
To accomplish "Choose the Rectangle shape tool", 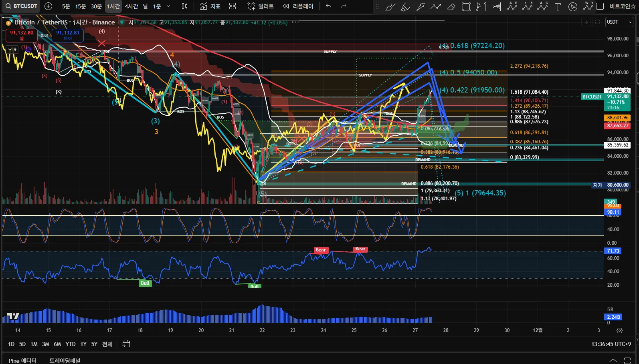I will point(466,6).
